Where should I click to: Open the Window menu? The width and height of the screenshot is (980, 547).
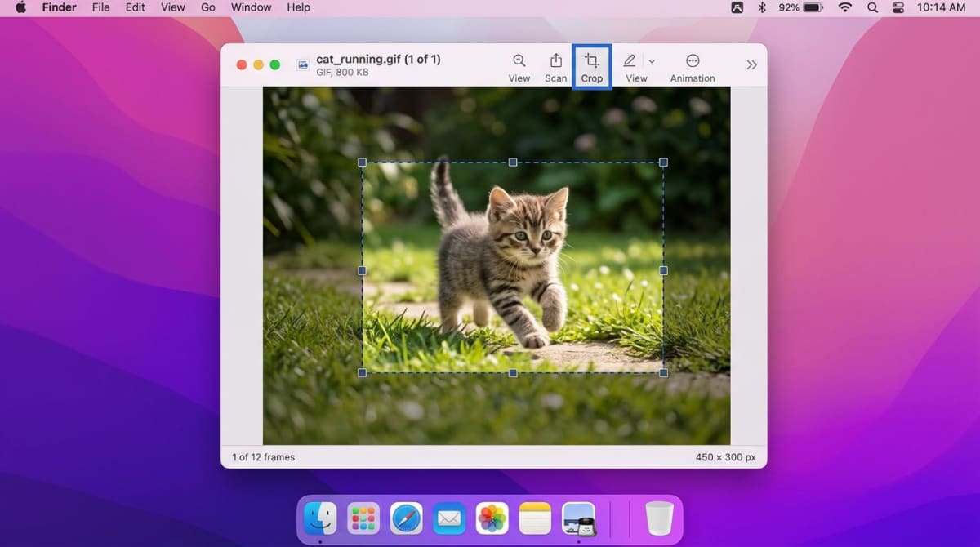(251, 7)
